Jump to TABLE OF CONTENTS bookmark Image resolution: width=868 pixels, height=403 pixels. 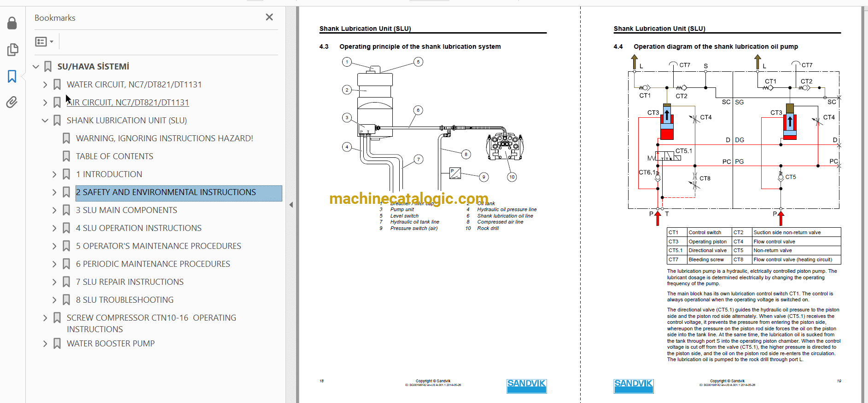(x=115, y=156)
